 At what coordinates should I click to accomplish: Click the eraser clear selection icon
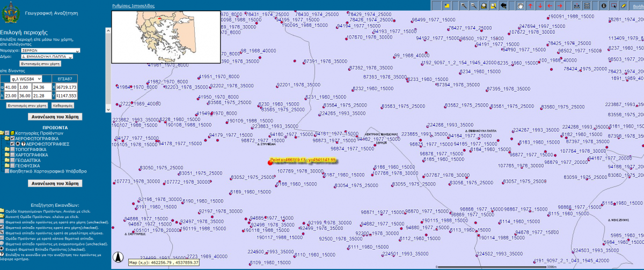[x=624, y=5]
